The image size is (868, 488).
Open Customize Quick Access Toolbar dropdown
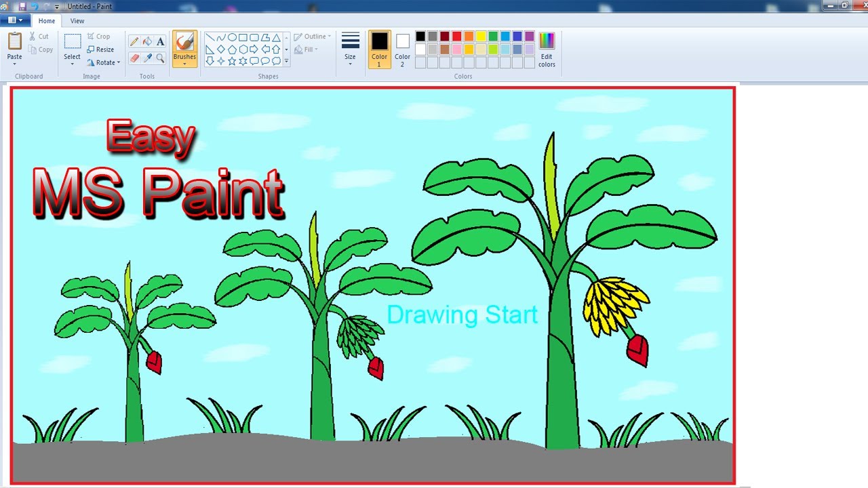(57, 6)
